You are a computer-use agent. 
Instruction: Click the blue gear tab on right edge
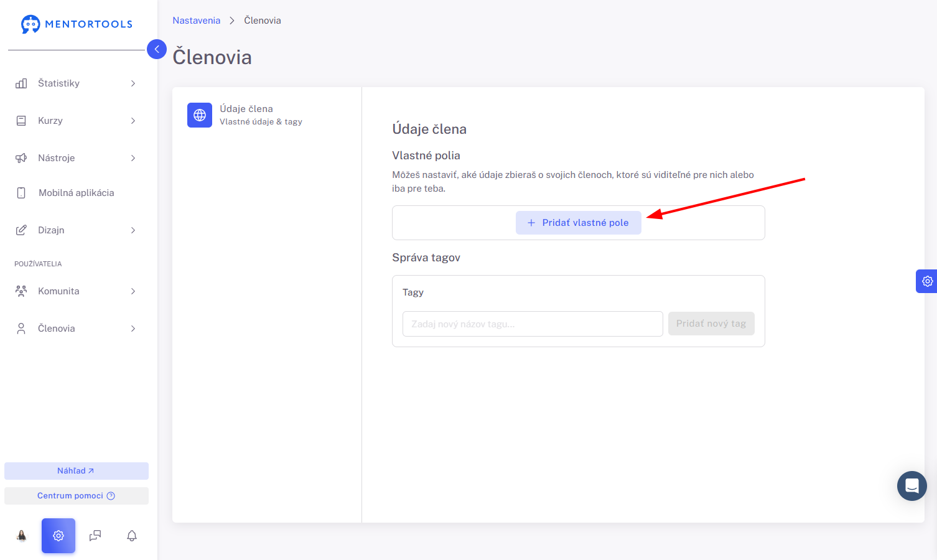[927, 281]
